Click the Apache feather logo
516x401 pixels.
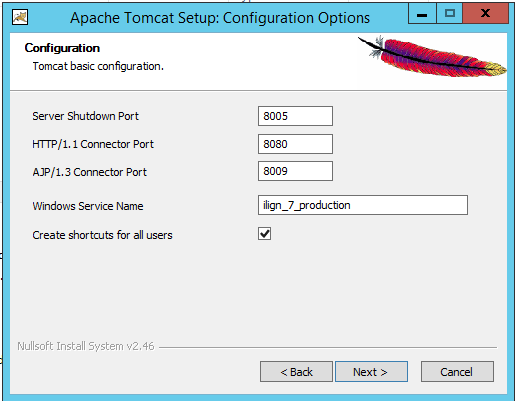tap(432, 56)
